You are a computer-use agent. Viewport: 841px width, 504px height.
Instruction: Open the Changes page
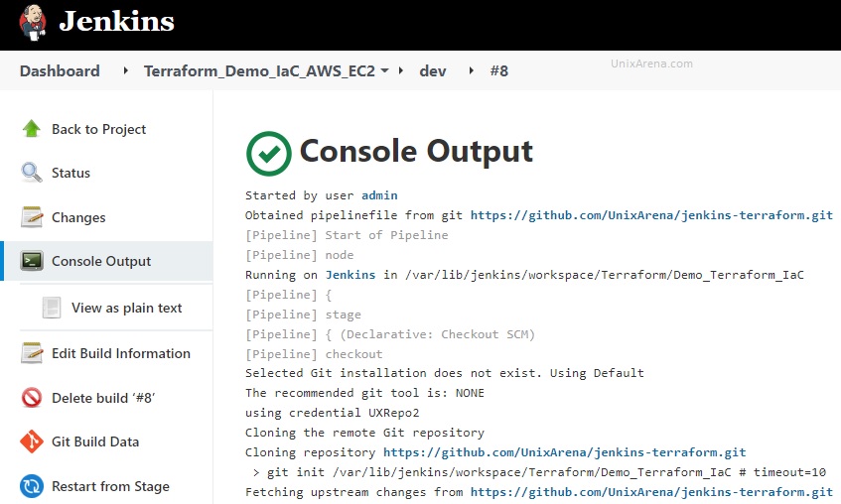[78, 217]
